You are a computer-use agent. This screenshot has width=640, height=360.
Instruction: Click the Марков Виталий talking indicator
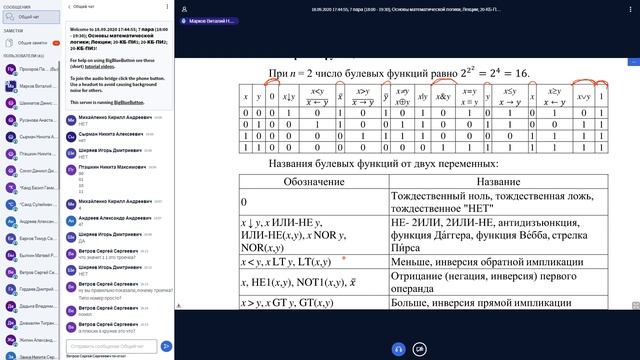click(x=209, y=21)
